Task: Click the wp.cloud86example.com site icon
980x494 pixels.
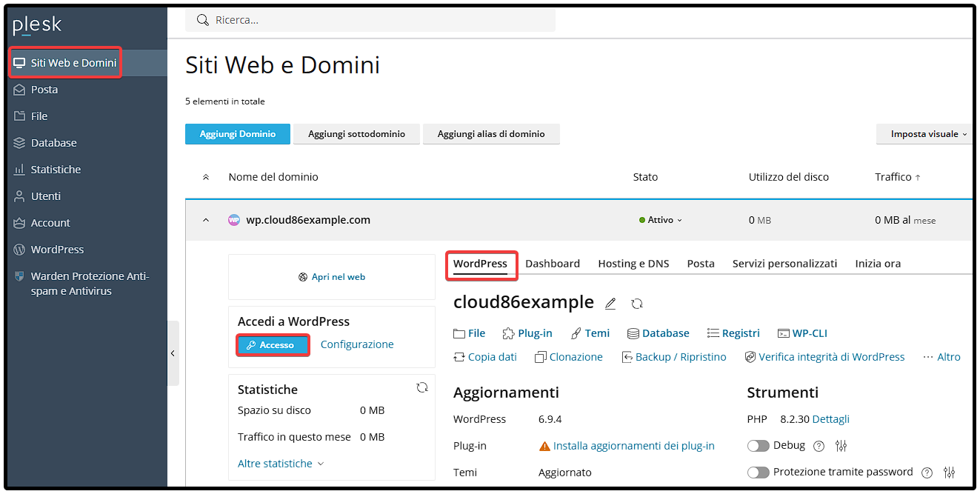Action: tap(234, 220)
